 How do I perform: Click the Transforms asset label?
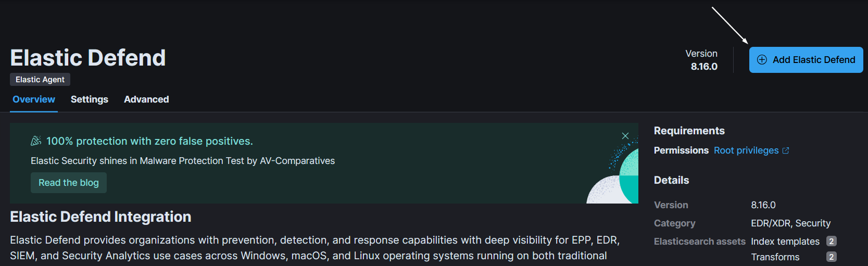pyautogui.click(x=775, y=257)
